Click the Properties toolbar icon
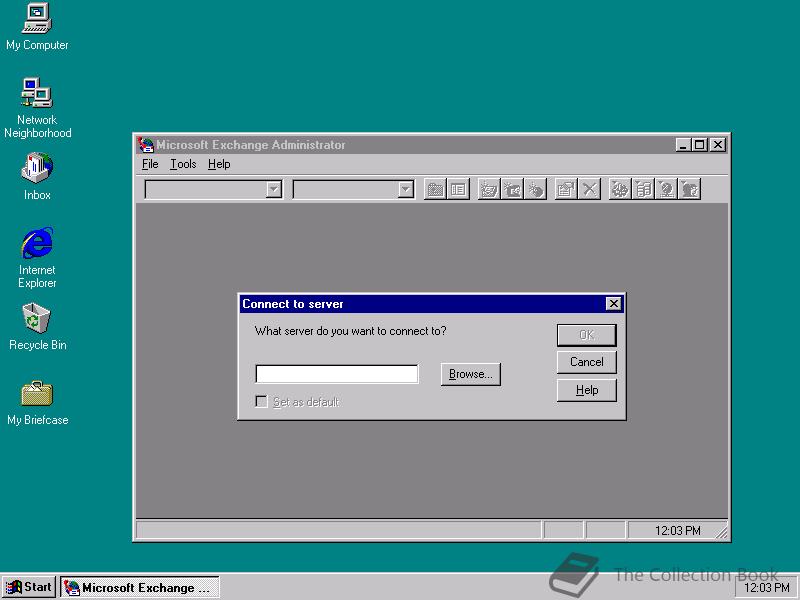 click(566, 189)
